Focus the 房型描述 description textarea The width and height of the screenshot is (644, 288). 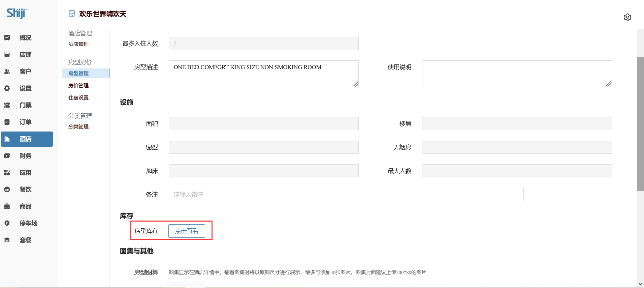tap(263, 74)
